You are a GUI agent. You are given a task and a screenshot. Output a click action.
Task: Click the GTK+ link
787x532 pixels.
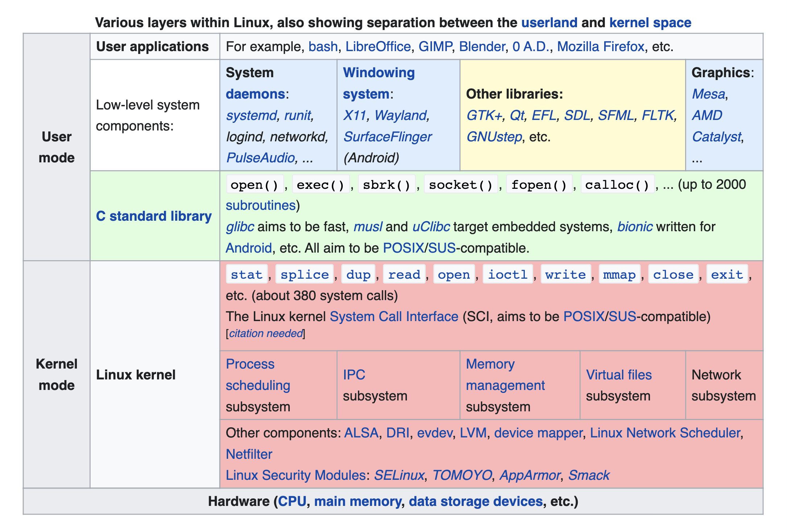tap(484, 115)
